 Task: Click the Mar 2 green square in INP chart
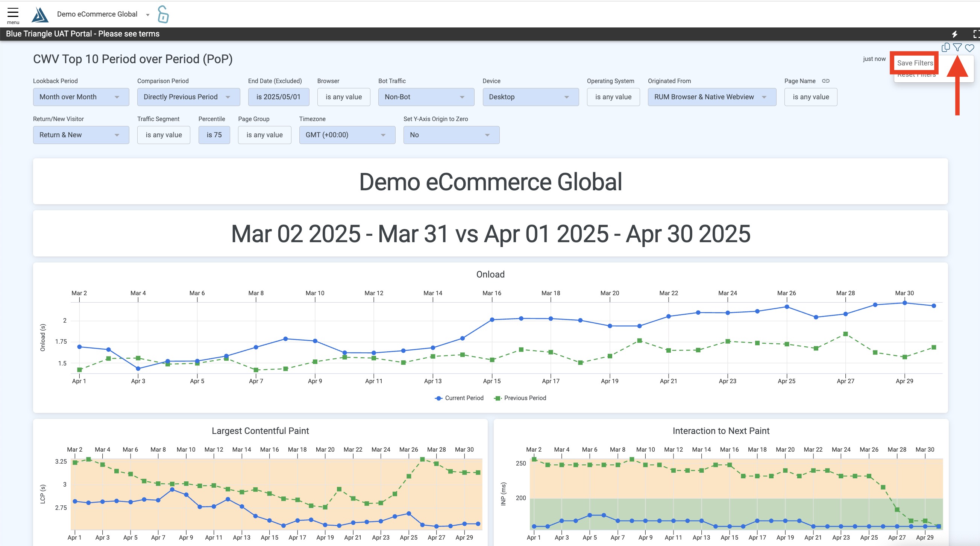[534, 459]
